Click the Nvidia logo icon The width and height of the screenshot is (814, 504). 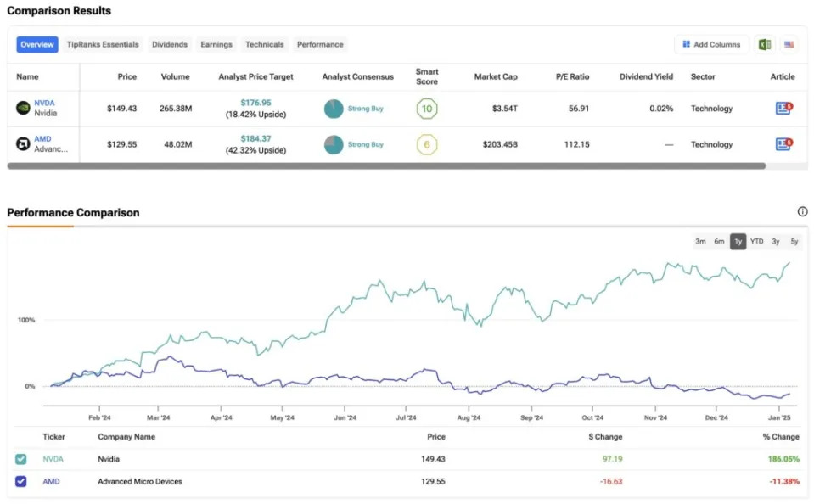point(23,108)
